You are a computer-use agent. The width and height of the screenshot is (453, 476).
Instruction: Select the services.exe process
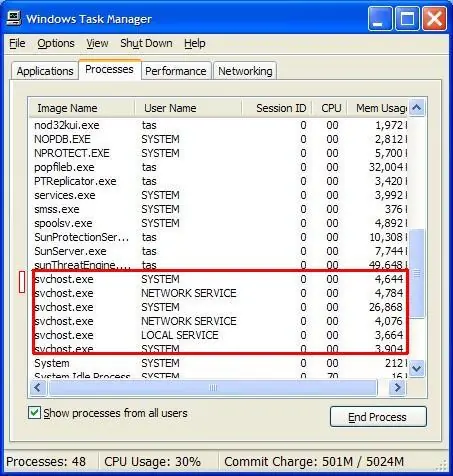tap(218, 195)
